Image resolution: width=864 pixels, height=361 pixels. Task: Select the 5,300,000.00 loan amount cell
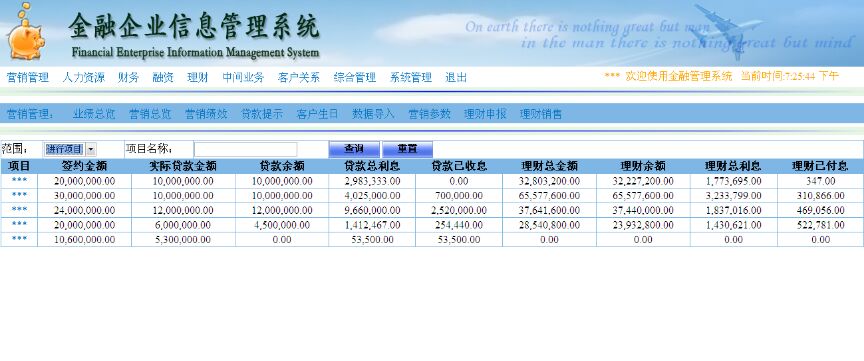183,239
